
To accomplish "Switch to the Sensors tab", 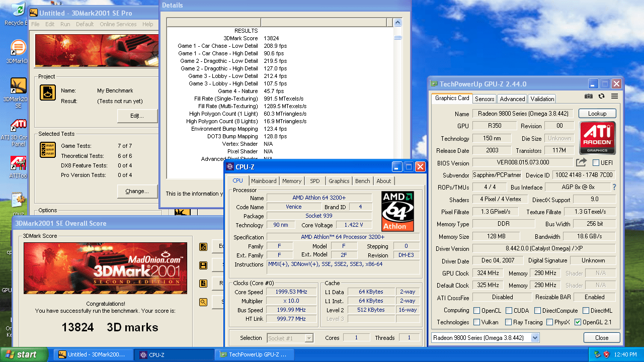I will 485,99.
